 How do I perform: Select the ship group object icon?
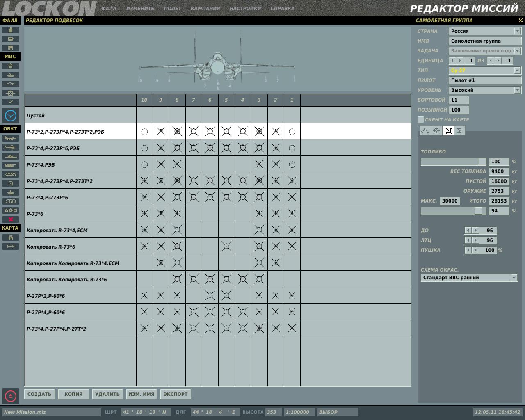coord(11,156)
